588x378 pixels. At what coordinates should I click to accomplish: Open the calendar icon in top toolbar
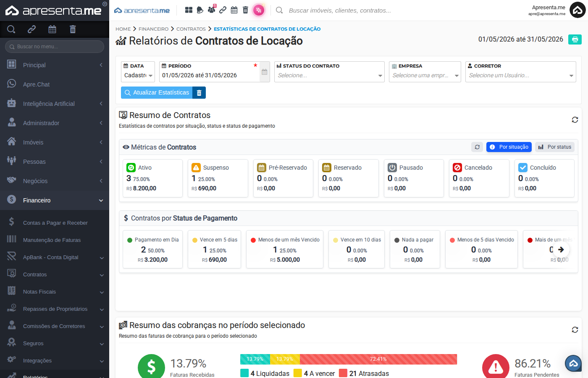pos(234,10)
